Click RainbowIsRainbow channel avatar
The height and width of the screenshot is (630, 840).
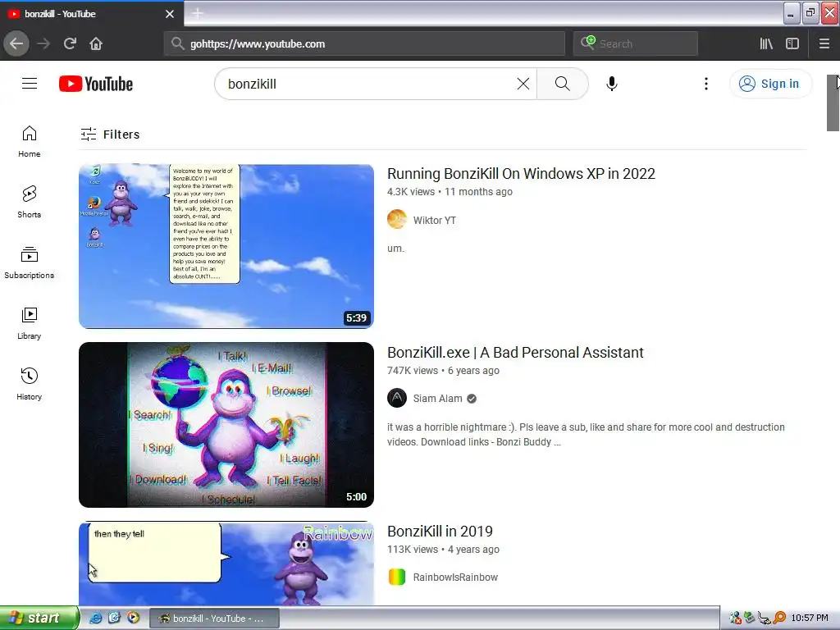point(397,577)
